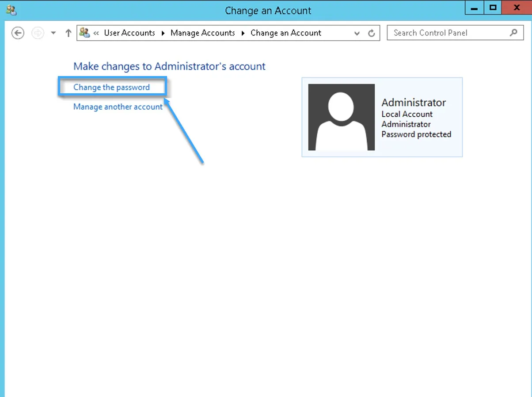532x397 pixels.
Task: Click the back navigation arrow
Action: point(18,33)
